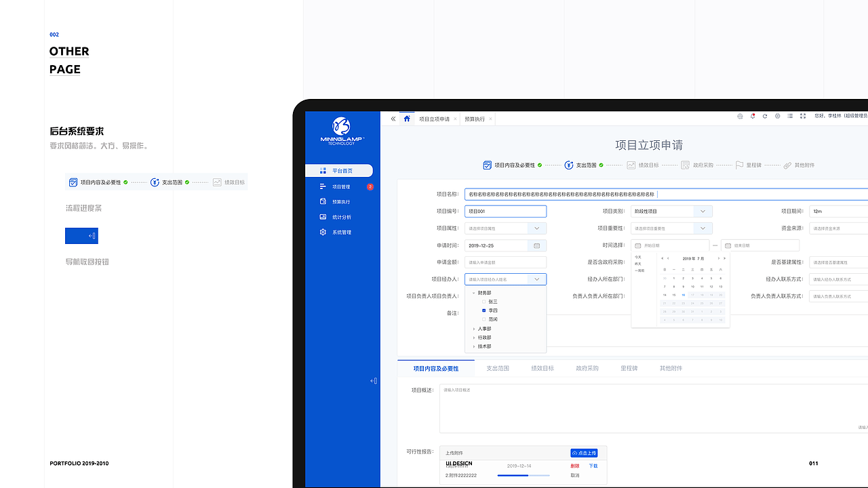Screen dimensions: 868x488
Task: Click the 其他附件 paperclip step icon
Action: coord(787,165)
